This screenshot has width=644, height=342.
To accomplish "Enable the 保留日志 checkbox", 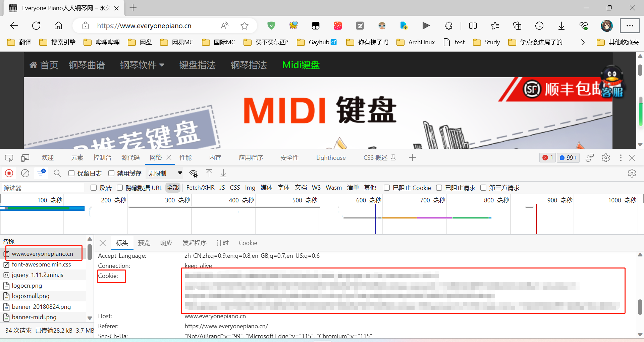I will coord(71,173).
